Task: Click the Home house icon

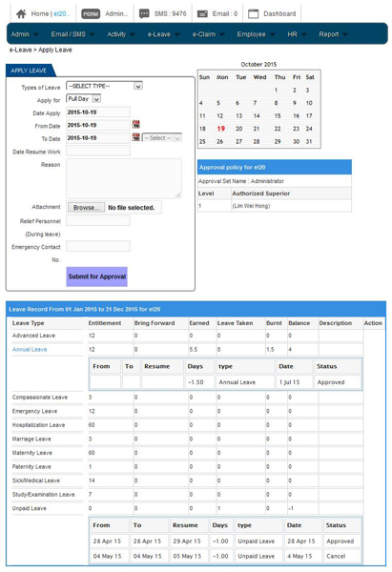Action: (x=21, y=14)
